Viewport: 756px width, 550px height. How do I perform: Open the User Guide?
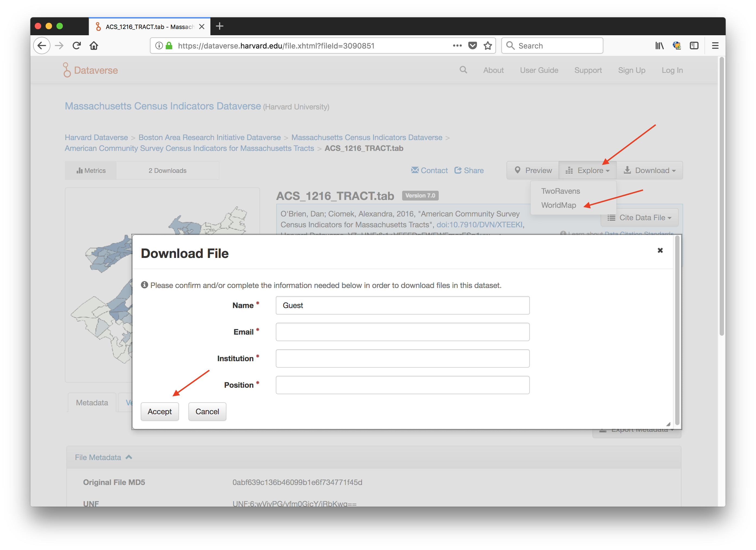coord(539,70)
